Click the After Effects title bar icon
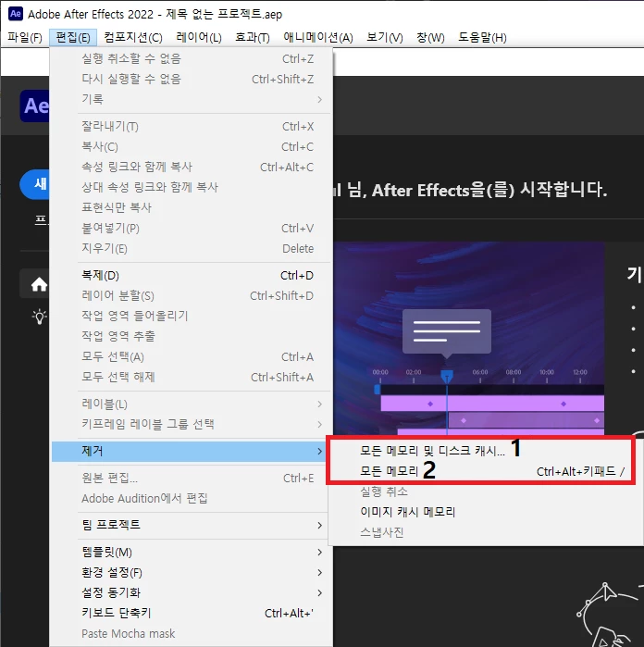This screenshot has height=647, width=644. [15, 14]
